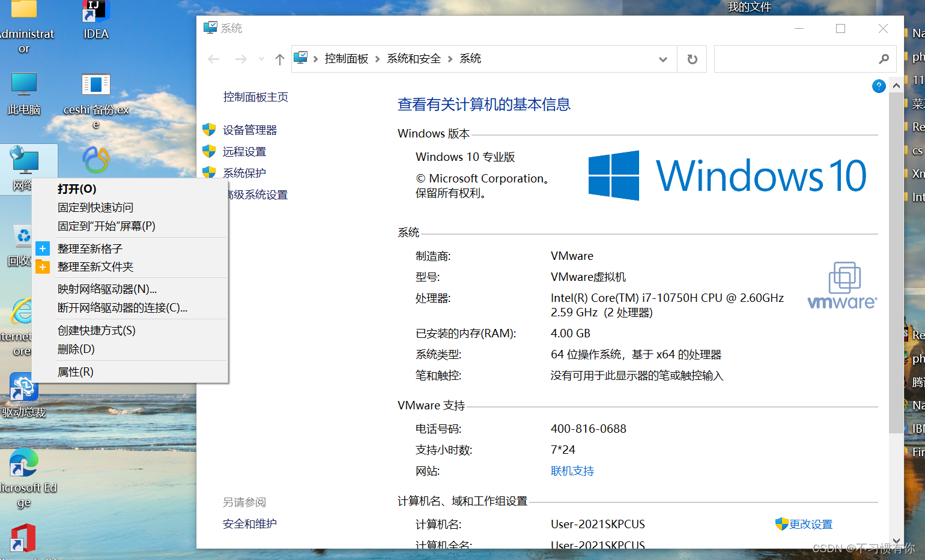Open the IDEA desktop shortcut

pos(96,19)
